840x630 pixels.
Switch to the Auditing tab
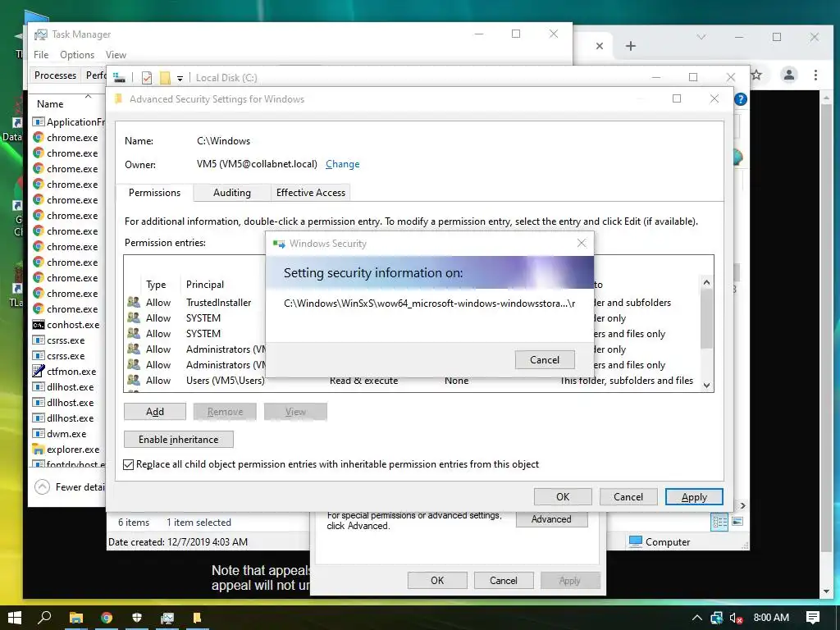[x=231, y=192]
